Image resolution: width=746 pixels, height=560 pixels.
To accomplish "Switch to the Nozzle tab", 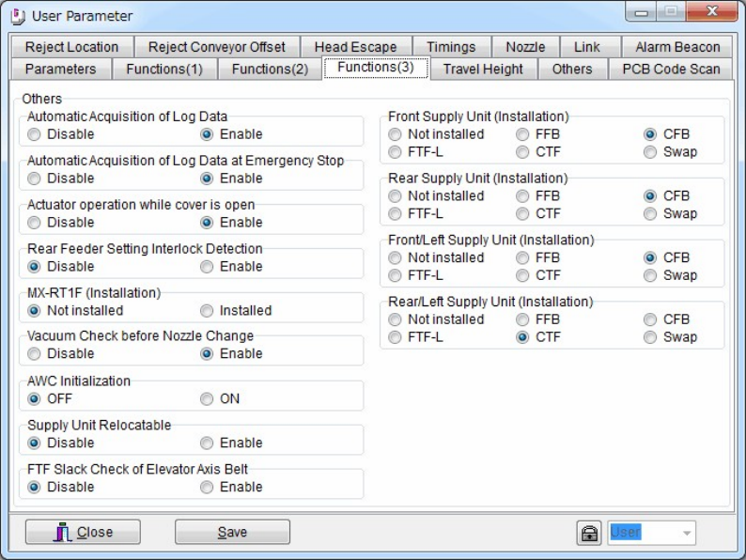I will click(525, 47).
